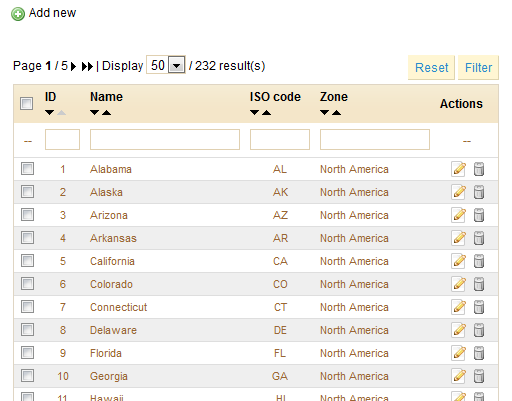Click the Filter button
This screenshot has width=512, height=401.
point(478,68)
